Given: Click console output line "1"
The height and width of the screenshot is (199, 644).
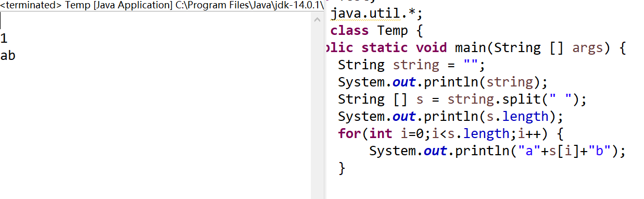Looking at the screenshot, I should [x=4, y=39].
